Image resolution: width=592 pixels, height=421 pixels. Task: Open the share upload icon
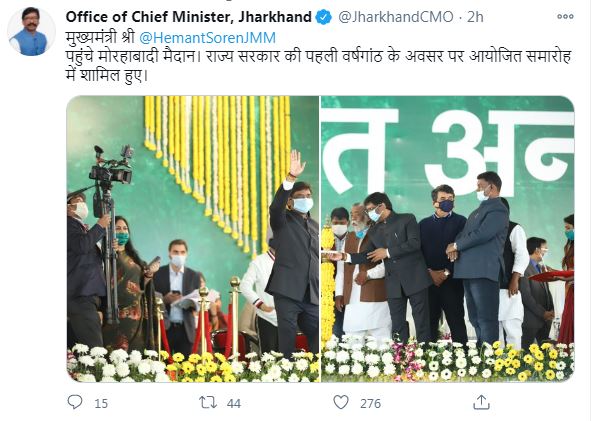tap(481, 402)
